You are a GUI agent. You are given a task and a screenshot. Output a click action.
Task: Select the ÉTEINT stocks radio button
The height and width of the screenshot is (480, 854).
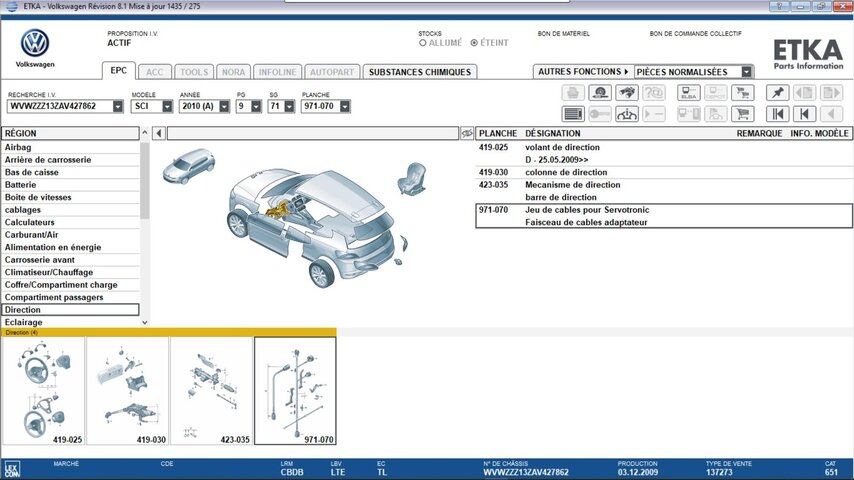[x=474, y=42]
